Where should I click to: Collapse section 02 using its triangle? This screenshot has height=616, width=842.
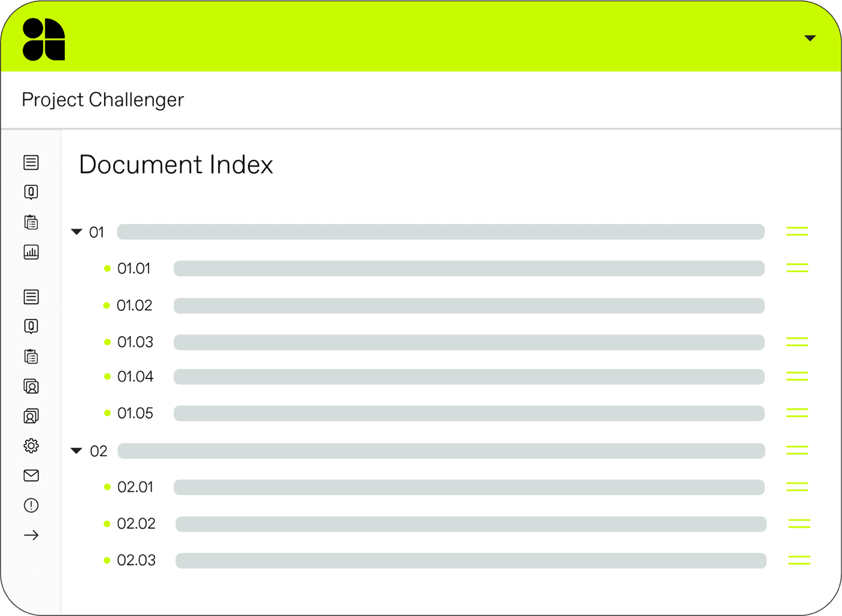click(x=76, y=451)
